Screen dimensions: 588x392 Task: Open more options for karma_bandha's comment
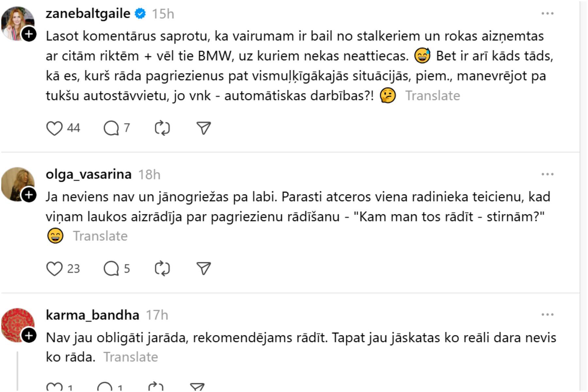point(547,315)
